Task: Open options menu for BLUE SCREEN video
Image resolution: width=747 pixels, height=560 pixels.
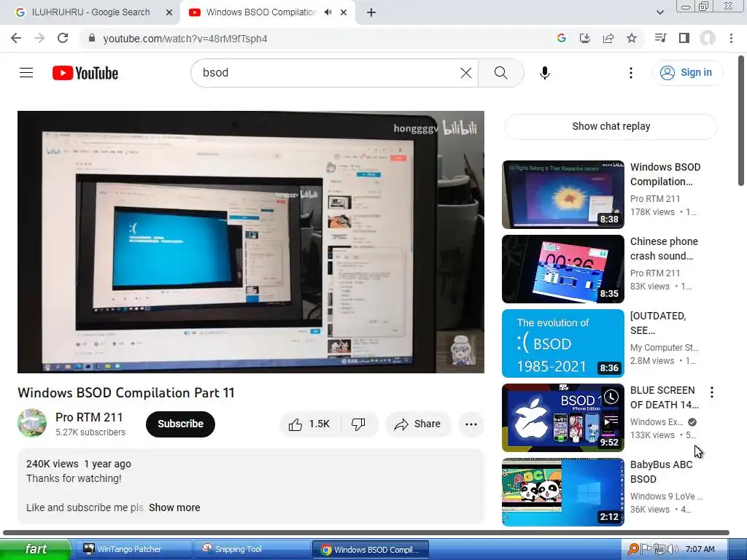Action: pyautogui.click(x=712, y=392)
